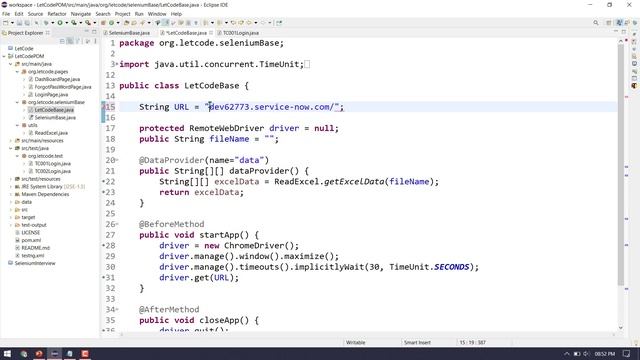
Task: Open the Refactor menu
Action: click(x=57, y=14)
